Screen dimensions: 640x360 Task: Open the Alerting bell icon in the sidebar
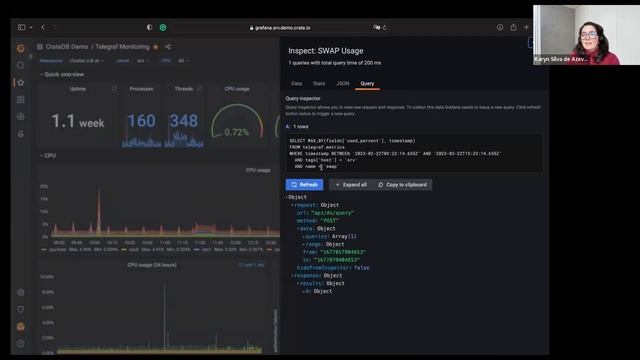point(20,134)
